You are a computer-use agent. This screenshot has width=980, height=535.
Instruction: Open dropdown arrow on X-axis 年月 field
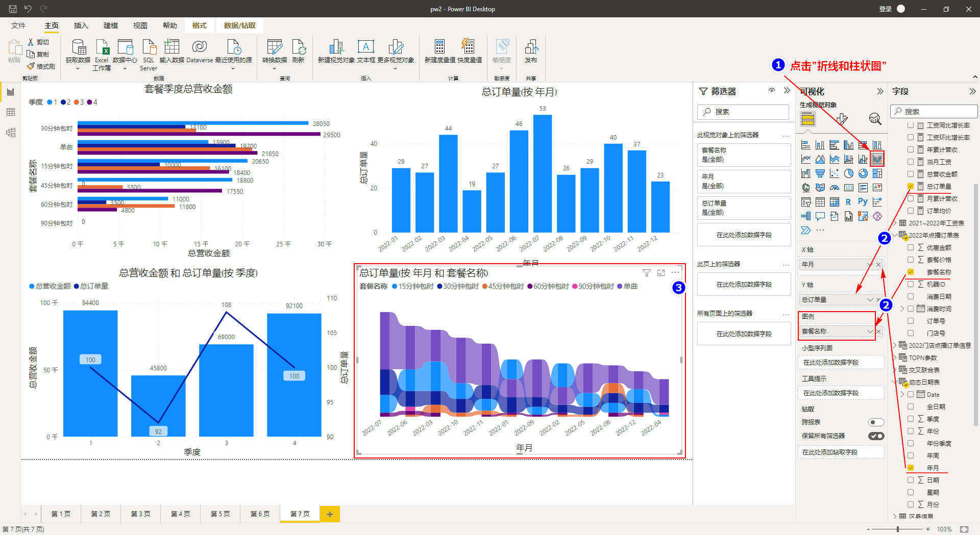(x=870, y=264)
